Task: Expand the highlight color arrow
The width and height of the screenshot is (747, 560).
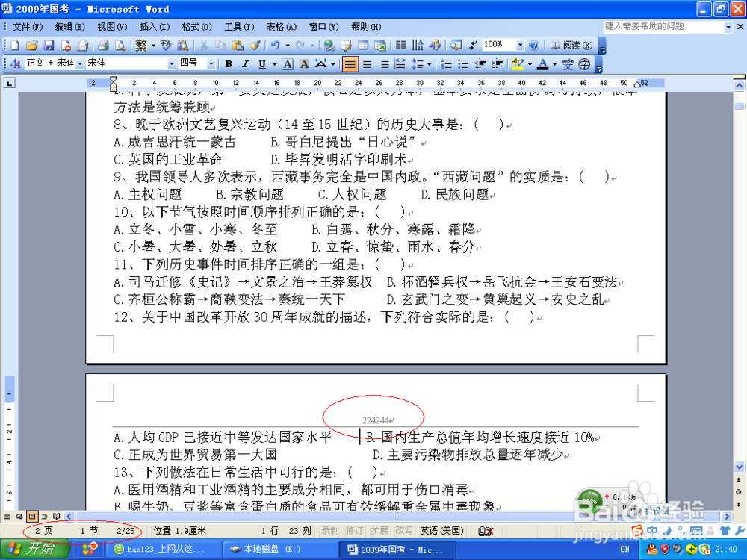Action: (530, 63)
